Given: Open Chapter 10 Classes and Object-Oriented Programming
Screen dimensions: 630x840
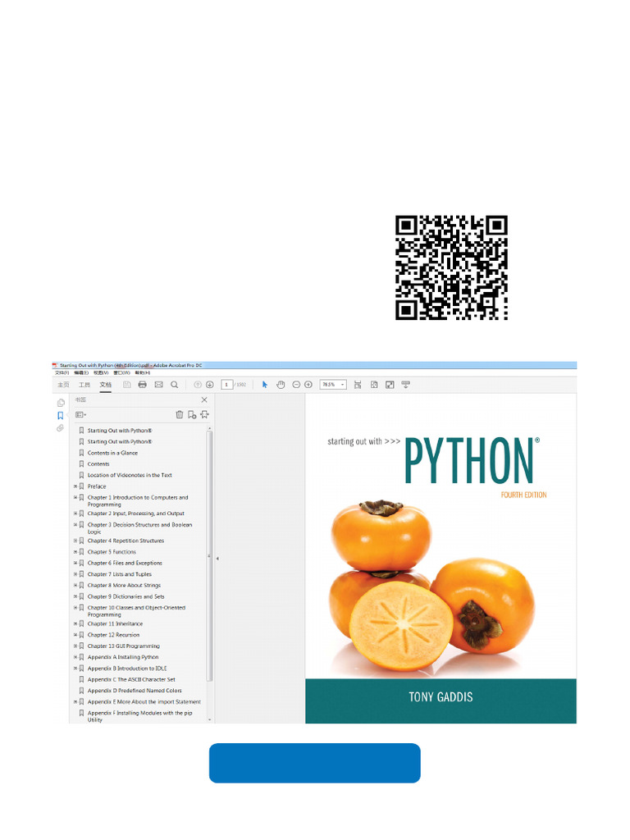Looking at the screenshot, I should [136, 611].
